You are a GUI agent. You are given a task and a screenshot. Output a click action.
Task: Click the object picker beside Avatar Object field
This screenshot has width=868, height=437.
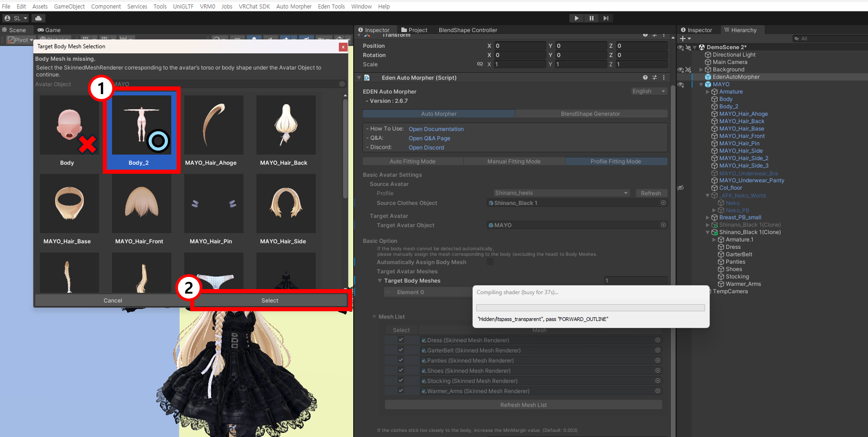[x=342, y=84]
